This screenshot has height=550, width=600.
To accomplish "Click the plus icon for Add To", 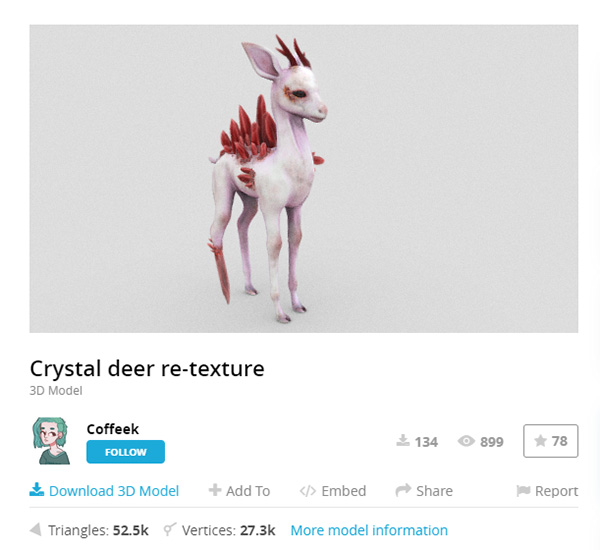I will tap(215, 490).
